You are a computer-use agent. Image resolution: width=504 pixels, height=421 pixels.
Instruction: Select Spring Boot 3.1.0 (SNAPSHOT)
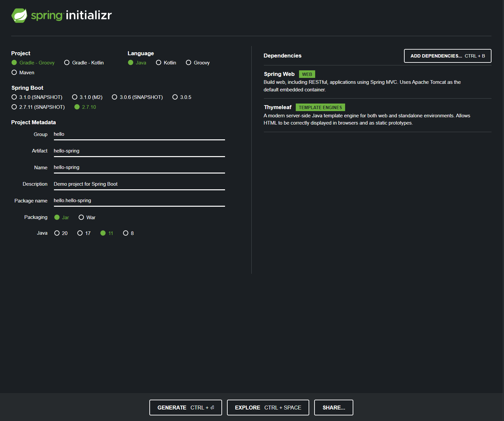click(37, 97)
